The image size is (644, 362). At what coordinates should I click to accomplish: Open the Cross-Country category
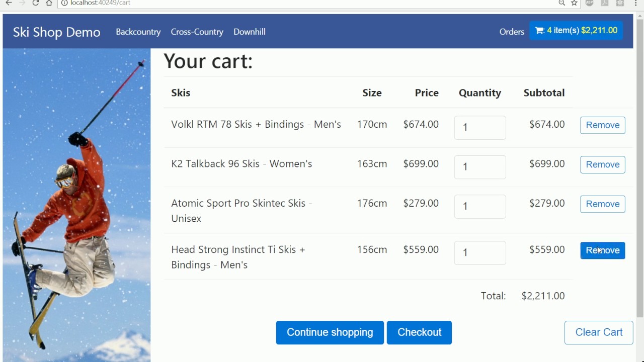click(x=197, y=32)
